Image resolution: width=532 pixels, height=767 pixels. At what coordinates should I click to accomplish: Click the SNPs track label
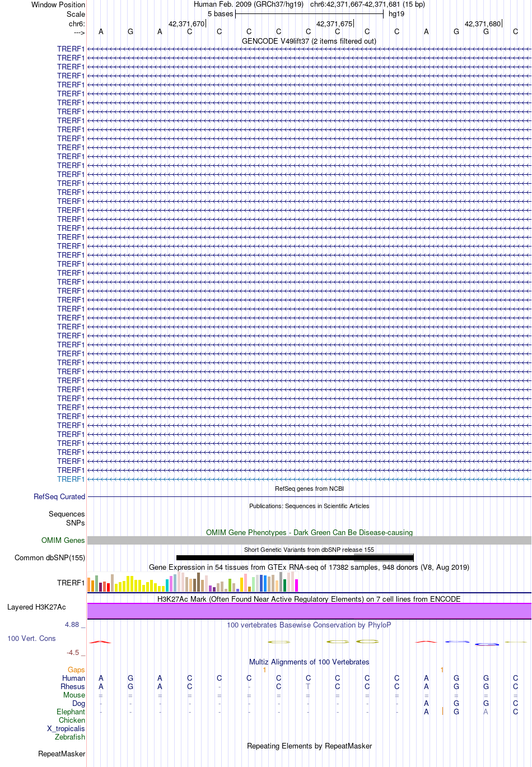76,523
